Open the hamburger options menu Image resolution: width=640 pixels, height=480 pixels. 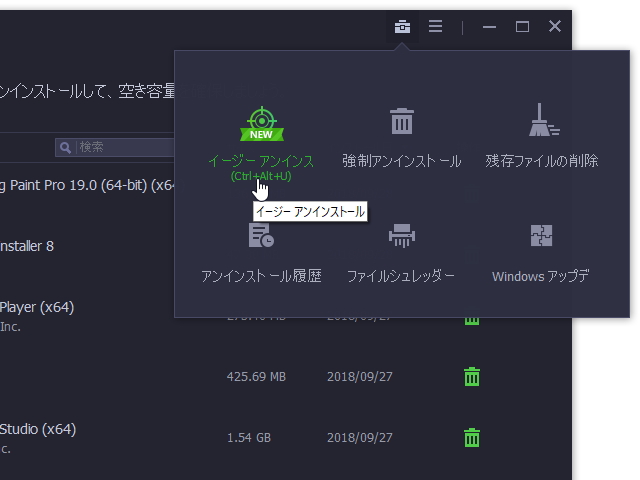click(x=435, y=27)
